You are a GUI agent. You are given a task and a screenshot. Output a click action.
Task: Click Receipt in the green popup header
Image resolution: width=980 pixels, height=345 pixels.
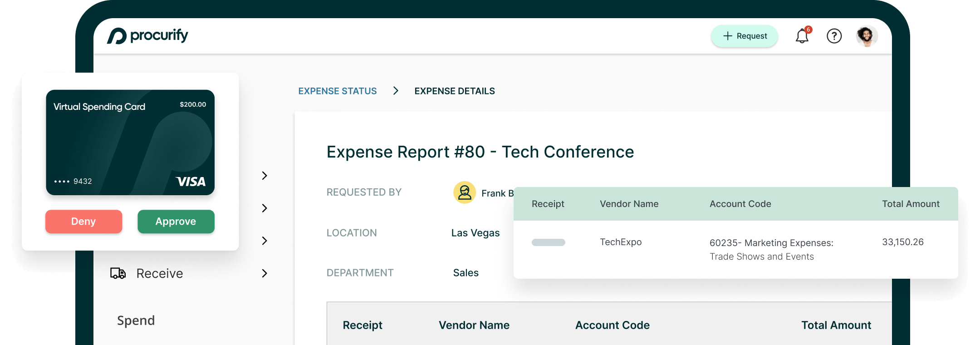coord(548,204)
